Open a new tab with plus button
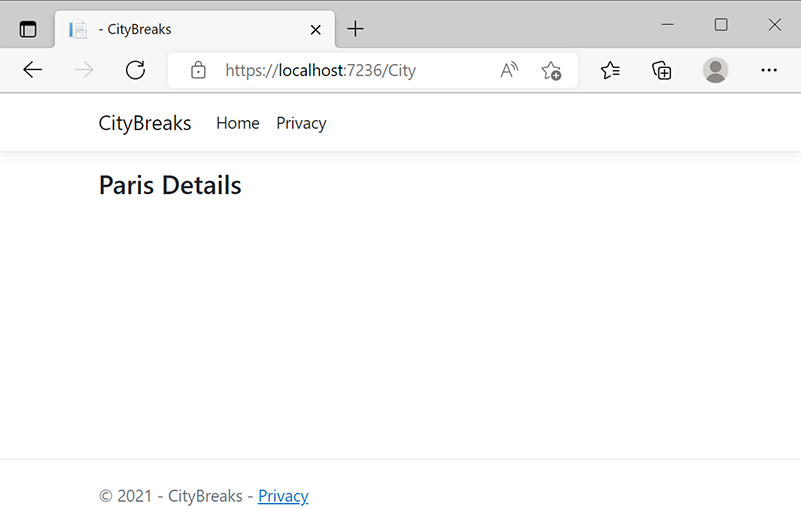This screenshot has height=509, width=801. (x=355, y=29)
